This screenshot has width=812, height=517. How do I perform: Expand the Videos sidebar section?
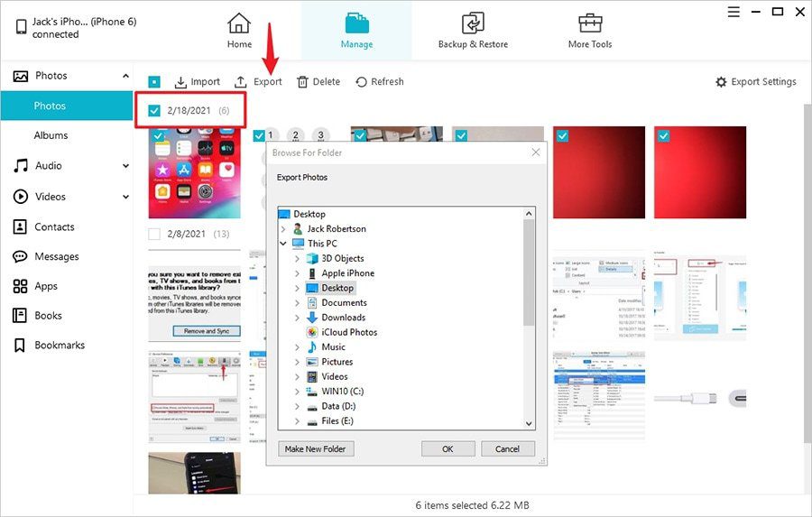point(125,197)
